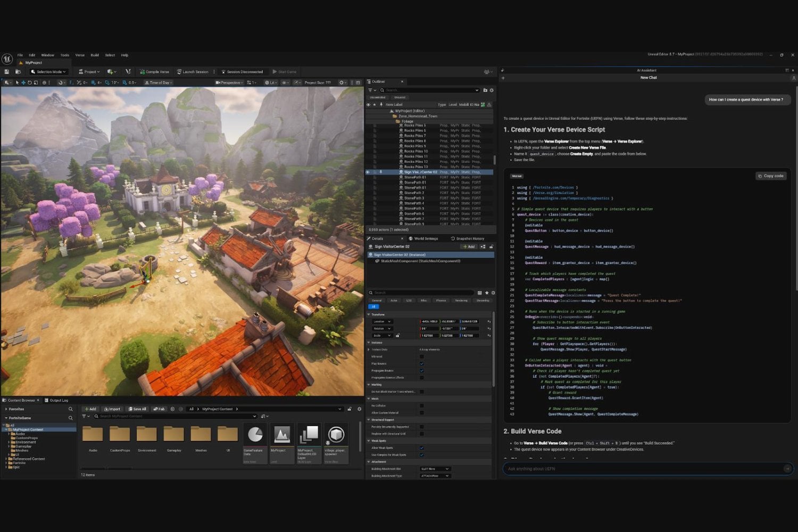798x532 pixels.
Task: Click Copy code in AI Assistant
Action: pyautogui.click(x=771, y=176)
